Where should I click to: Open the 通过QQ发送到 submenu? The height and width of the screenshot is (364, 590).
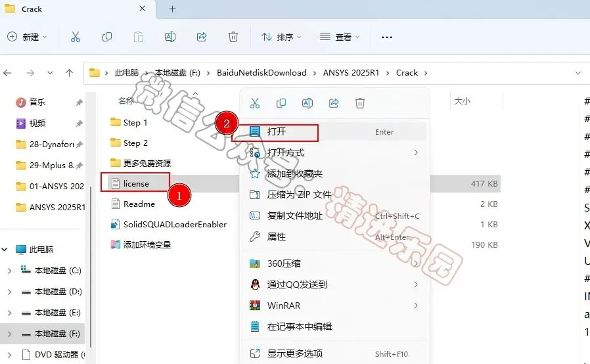[334, 284]
